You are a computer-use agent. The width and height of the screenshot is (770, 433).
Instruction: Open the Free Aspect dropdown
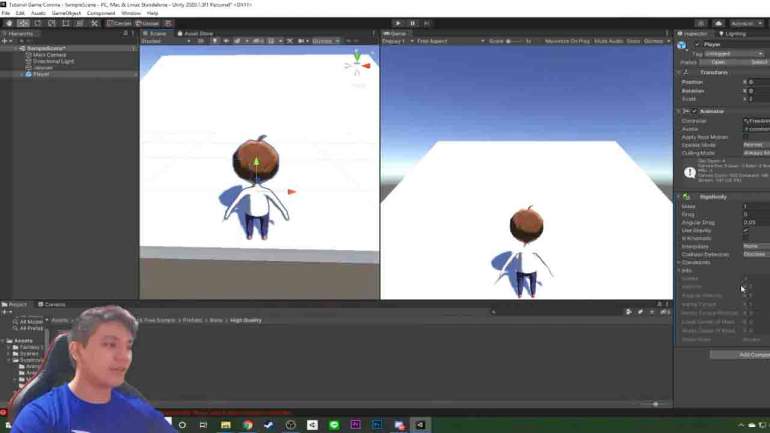click(436, 41)
